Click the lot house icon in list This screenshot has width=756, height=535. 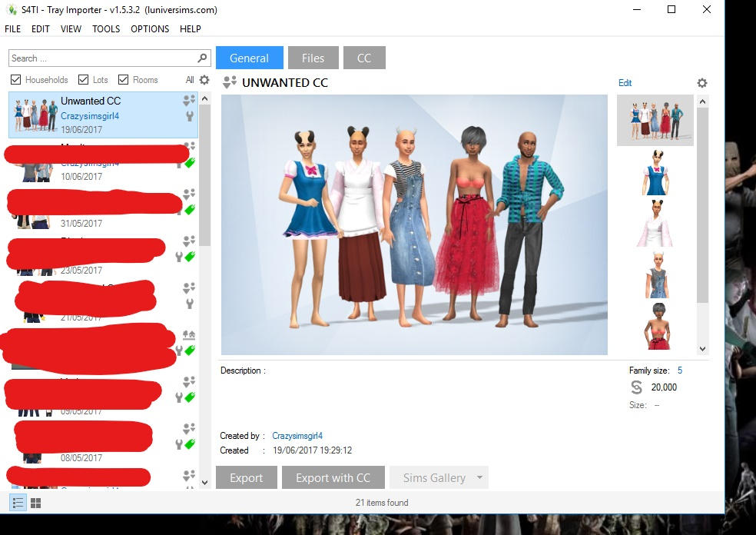pos(189,334)
